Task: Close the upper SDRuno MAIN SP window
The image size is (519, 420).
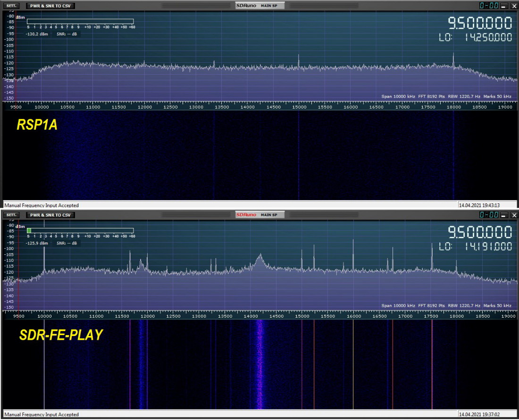Action: tap(514, 6)
